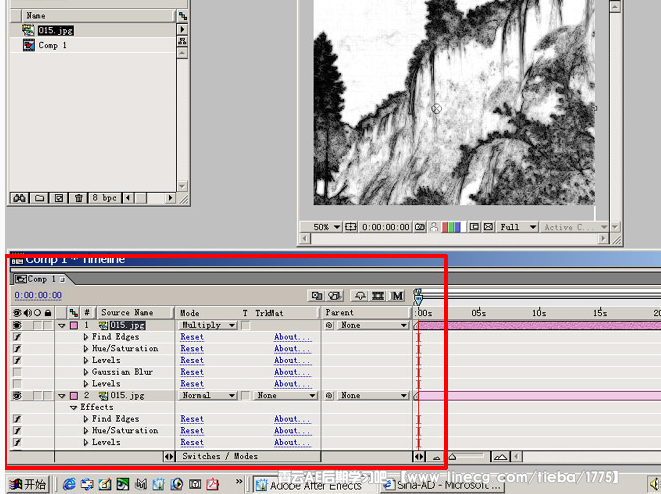
Task: Click the first timeline switch button left of M
Action: [317, 296]
